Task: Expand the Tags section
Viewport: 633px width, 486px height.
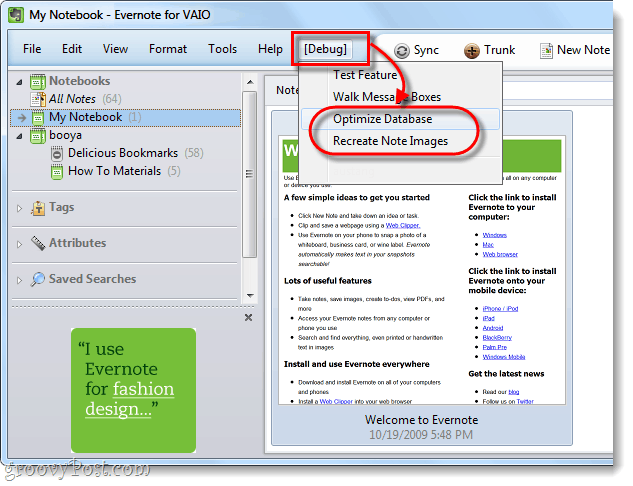Action: (x=19, y=208)
